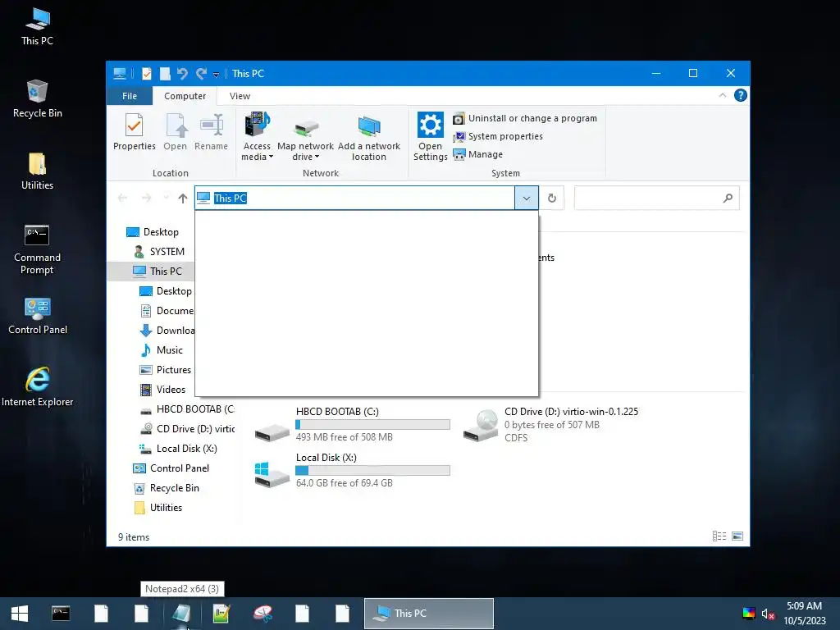This screenshot has height=630, width=840.
Task: Click the Back navigation arrow
Action: (122, 199)
